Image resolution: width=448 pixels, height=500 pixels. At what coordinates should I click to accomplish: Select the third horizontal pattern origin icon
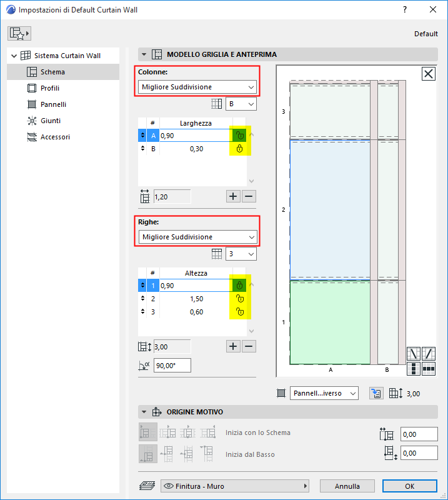[x=187, y=432]
